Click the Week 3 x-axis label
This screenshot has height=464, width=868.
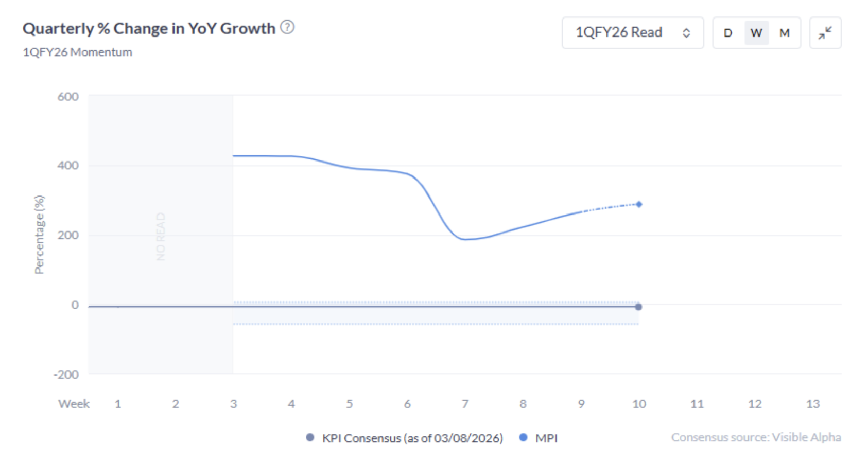233,404
